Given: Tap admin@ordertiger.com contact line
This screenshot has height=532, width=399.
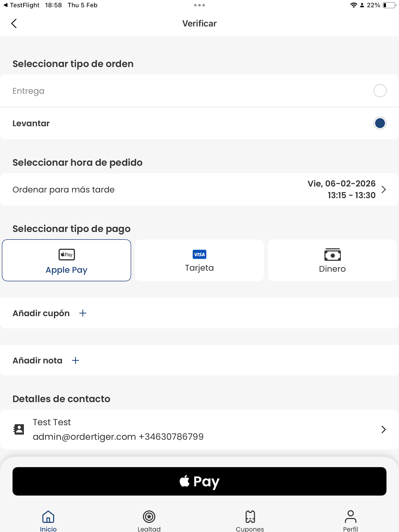Looking at the screenshot, I should coord(118,437).
